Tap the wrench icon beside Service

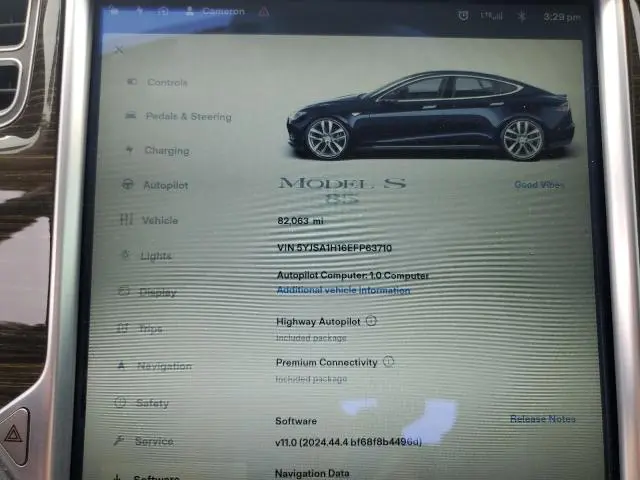pyautogui.click(x=119, y=440)
